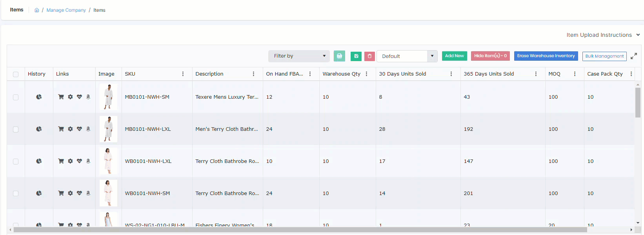This screenshot has width=644, height=235.
Task: Click the Image column header
Action: pyautogui.click(x=106, y=74)
